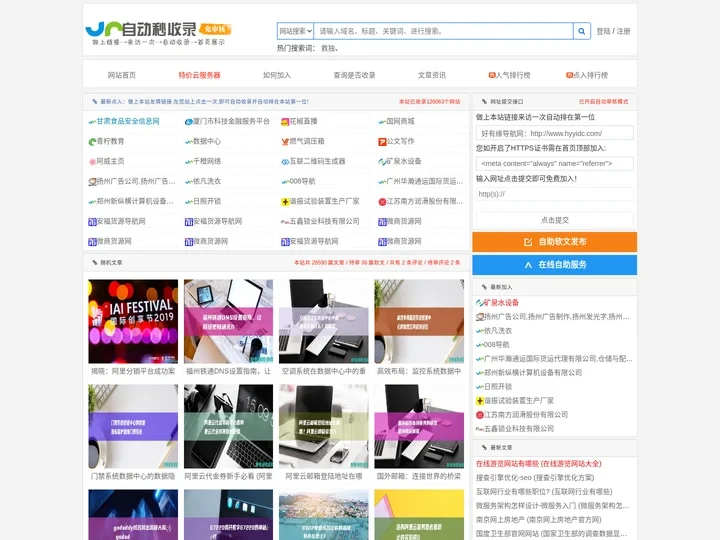Viewport: 720px width, 540px height.
Task: Click the pencil icon beside 最新加入
Action: point(484,287)
